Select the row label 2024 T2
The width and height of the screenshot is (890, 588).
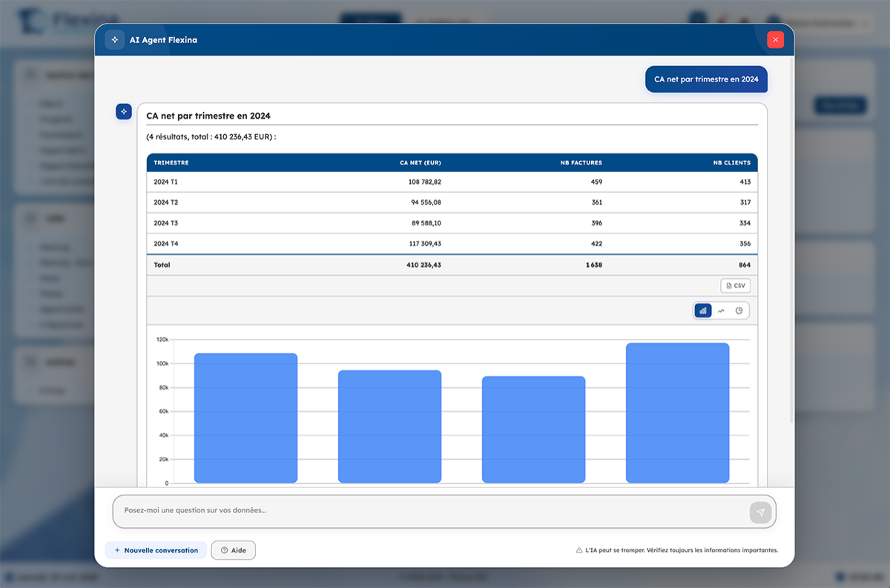click(166, 202)
